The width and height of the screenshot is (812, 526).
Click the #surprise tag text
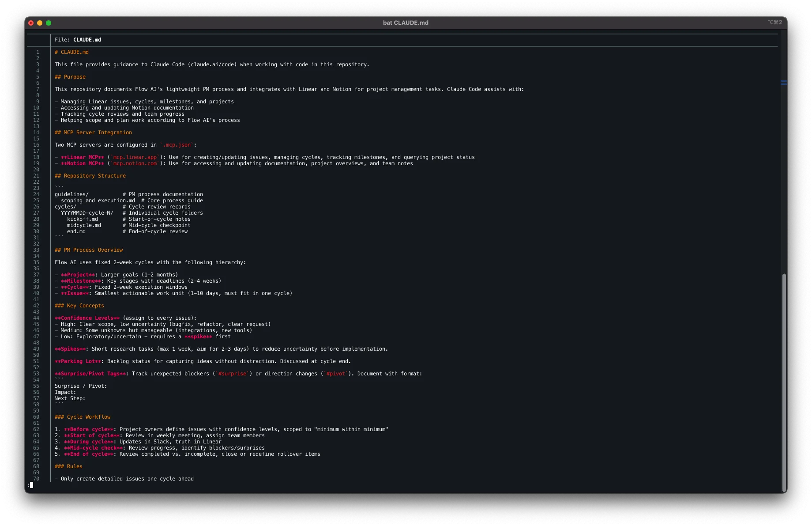(232, 374)
